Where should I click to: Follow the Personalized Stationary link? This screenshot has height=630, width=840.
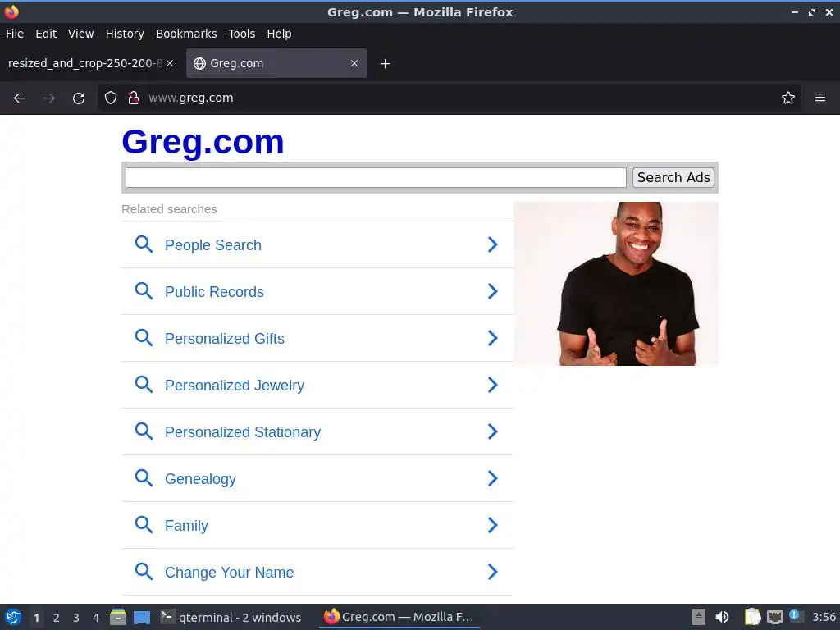coord(243,431)
